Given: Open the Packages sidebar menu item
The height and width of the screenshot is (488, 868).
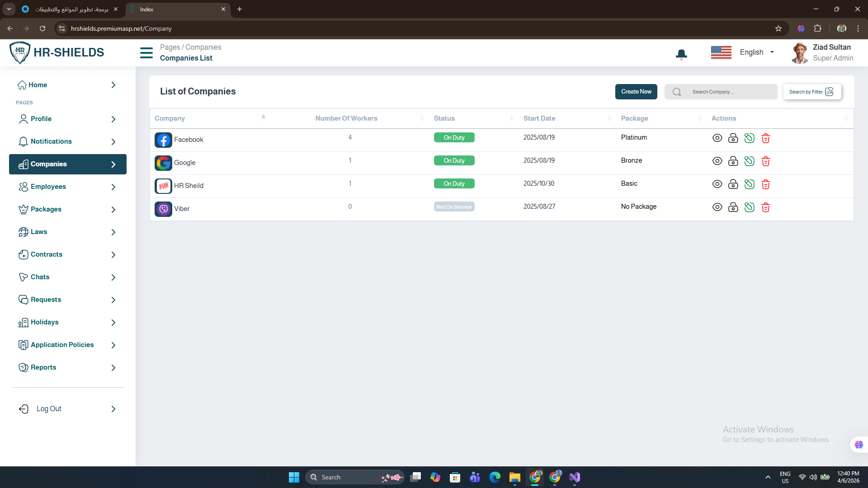Looking at the screenshot, I should [x=46, y=209].
